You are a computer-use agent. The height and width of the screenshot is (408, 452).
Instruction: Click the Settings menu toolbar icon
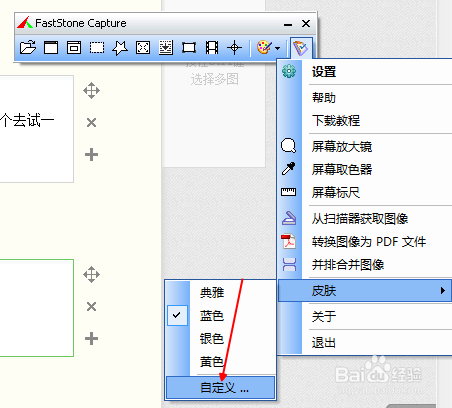[x=301, y=48]
